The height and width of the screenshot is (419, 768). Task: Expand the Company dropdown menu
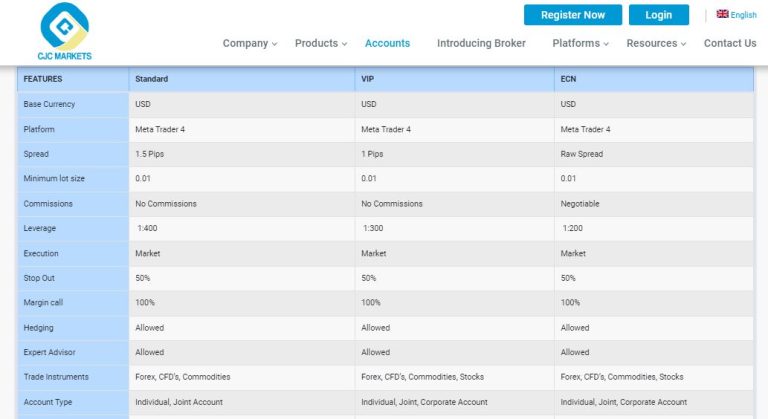[250, 43]
